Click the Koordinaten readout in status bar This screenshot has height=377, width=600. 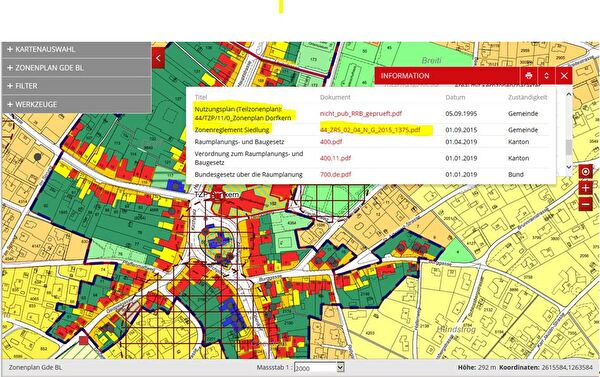(x=546, y=367)
